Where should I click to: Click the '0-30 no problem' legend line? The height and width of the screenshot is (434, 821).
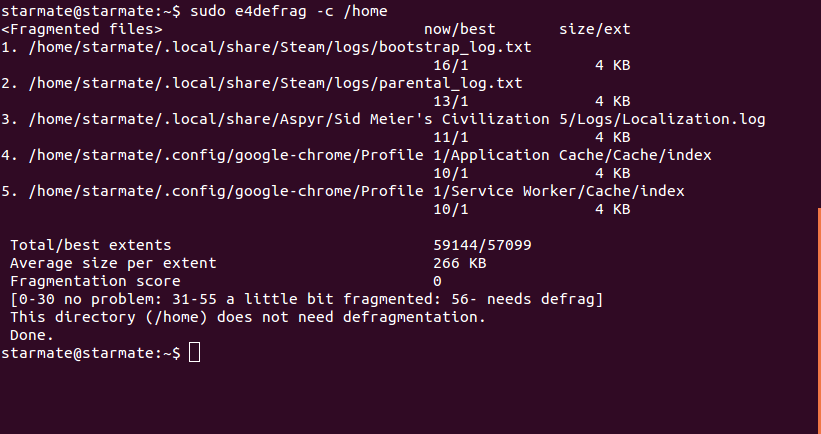(x=307, y=299)
